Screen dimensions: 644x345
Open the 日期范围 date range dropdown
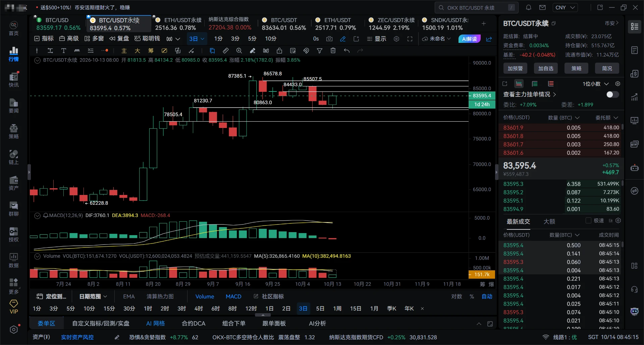(x=93, y=296)
